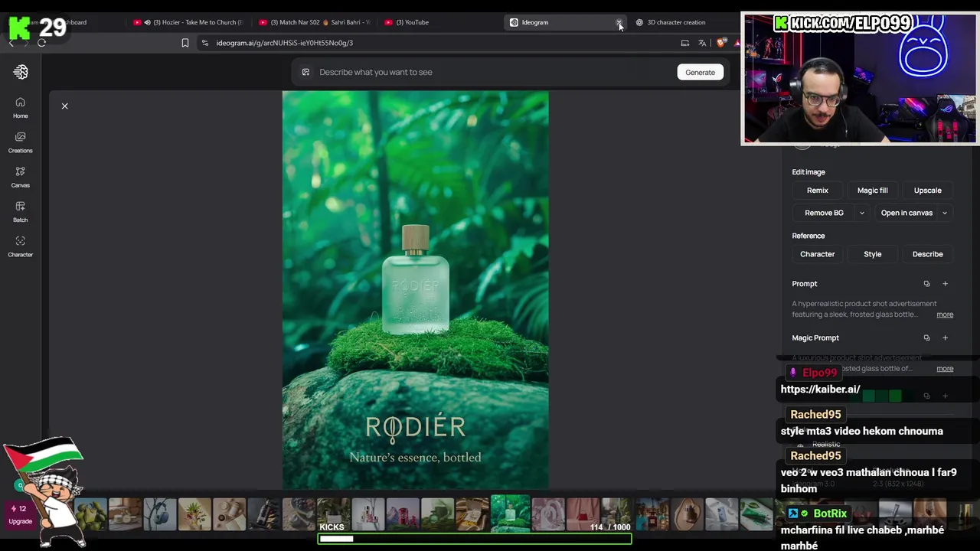This screenshot has height=551, width=980.
Task: Switch to the Match Nar S02 tab
Action: point(315,22)
